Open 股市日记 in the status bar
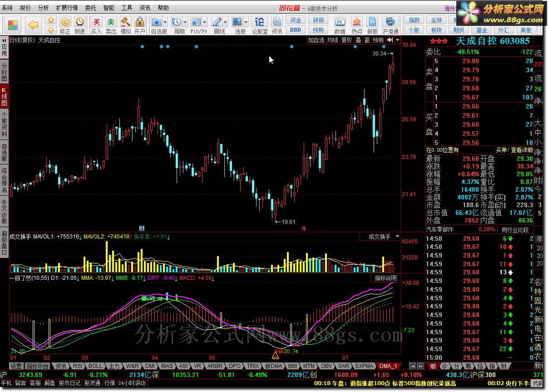Viewport: 548px width, 392px height. (x=69, y=383)
